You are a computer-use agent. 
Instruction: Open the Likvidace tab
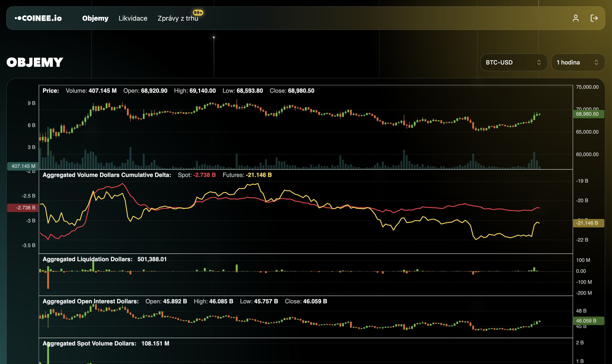133,18
